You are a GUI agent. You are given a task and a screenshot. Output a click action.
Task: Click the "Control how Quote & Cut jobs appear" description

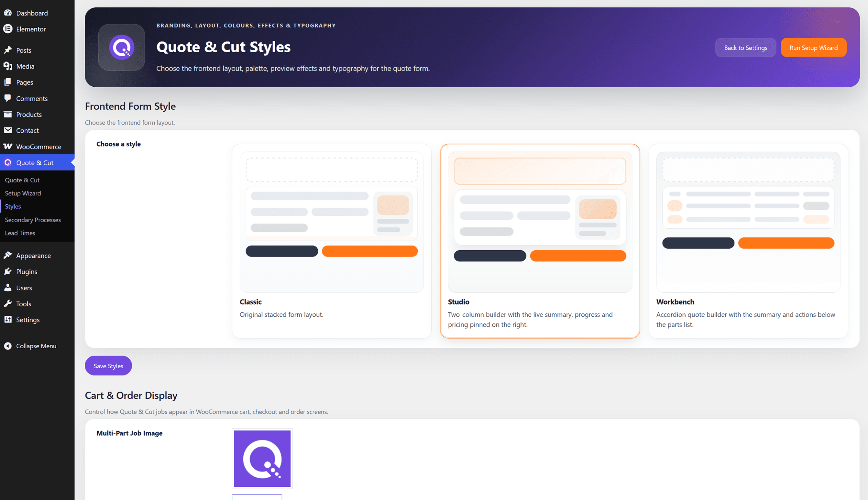206,412
